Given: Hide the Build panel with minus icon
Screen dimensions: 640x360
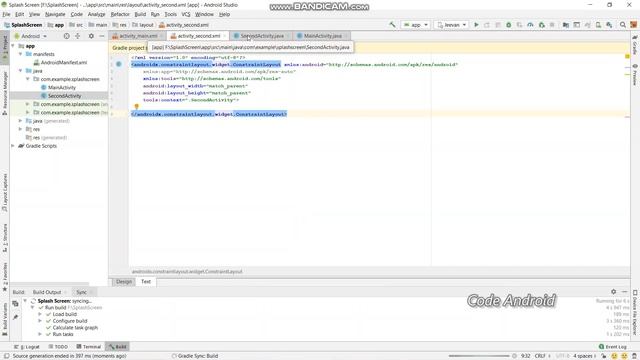Looking at the screenshot, I should [x=624, y=291].
